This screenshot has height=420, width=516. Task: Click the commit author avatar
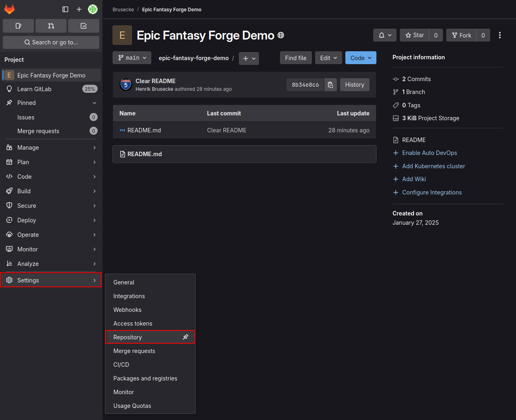(x=126, y=85)
